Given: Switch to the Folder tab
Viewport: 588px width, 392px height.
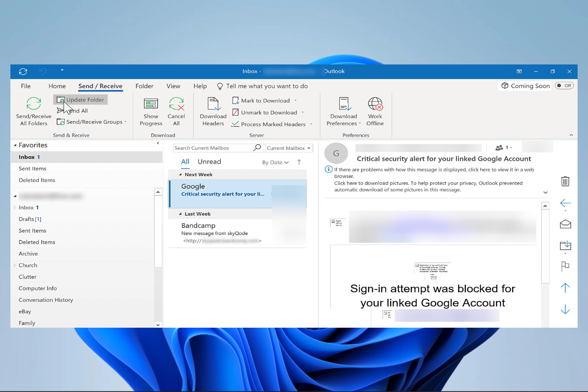Looking at the screenshot, I should coord(145,86).
